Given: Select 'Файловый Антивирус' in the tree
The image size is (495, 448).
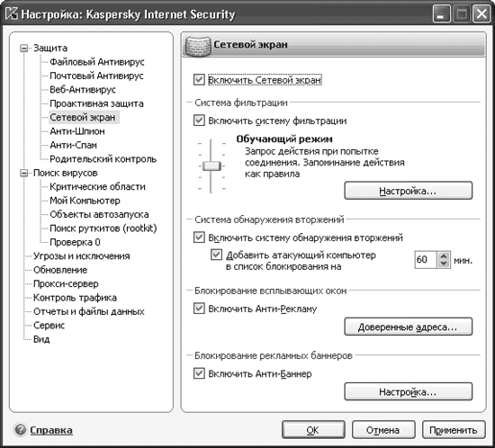Looking at the screenshot, I should (97, 62).
